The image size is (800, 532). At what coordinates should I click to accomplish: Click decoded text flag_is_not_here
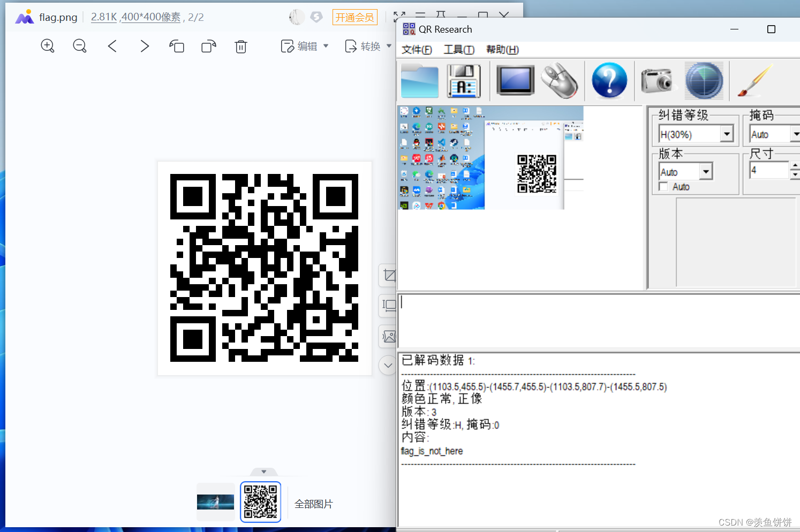[x=432, y=451]
